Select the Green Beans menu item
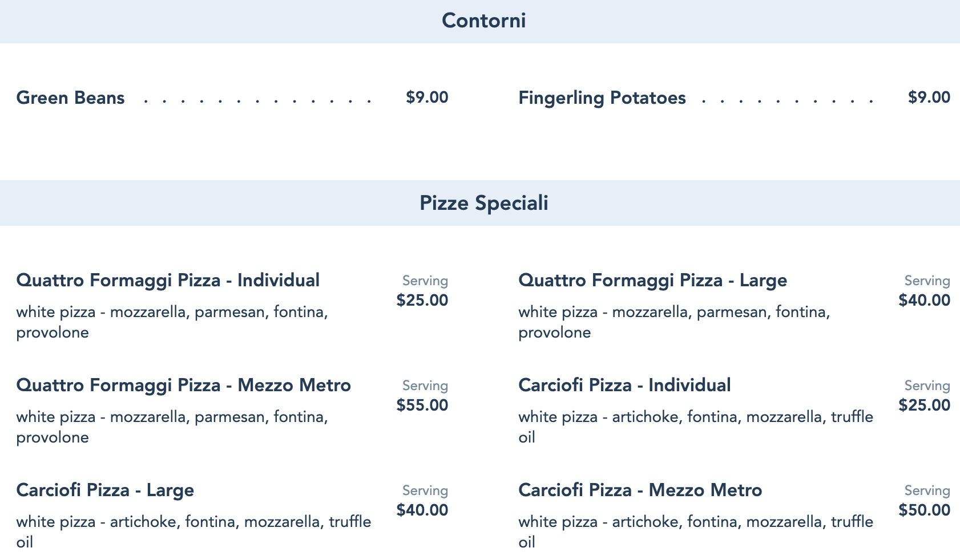This screenshot has height=560, width=960. pyautogui.click(x=71, y=98)
